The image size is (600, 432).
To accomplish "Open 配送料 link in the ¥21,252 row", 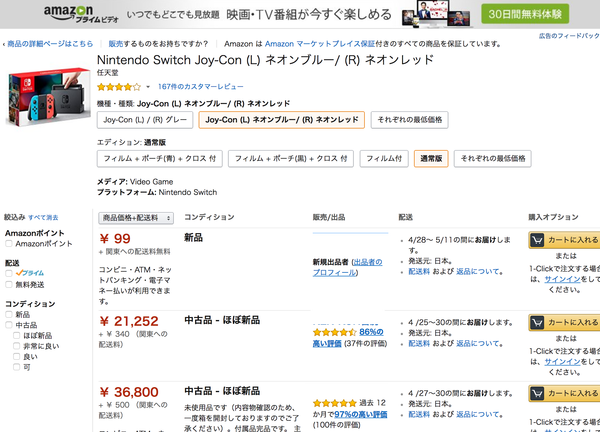I will click(419, 344).
